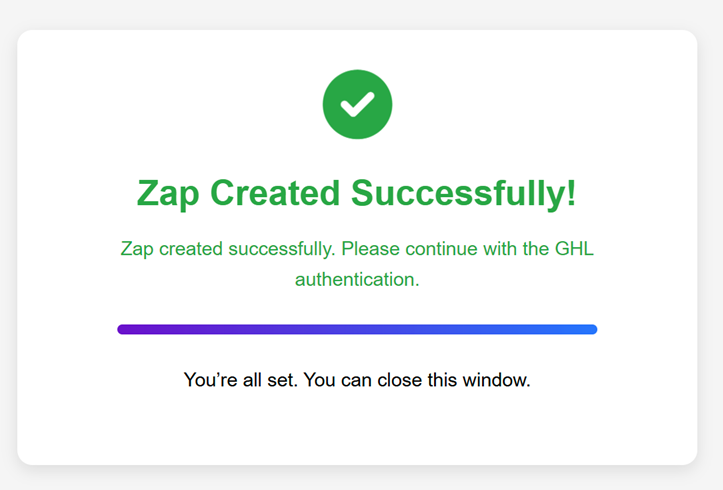Click the word "Please" in the green message
The image size is (723, 490).
coord(370,249)
